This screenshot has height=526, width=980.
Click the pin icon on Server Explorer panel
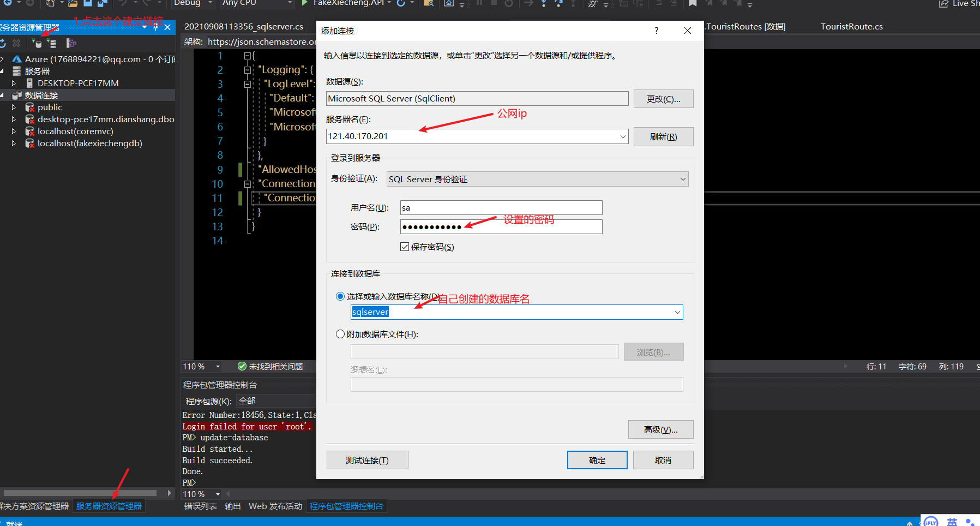[x=156, y=27]
